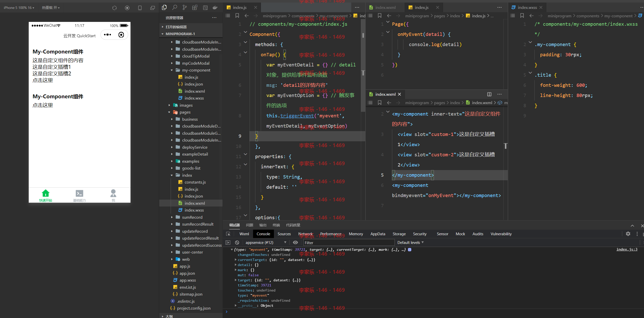
Task: Switch to the Storage debugger tab
Action: click(x=399, y=234)
